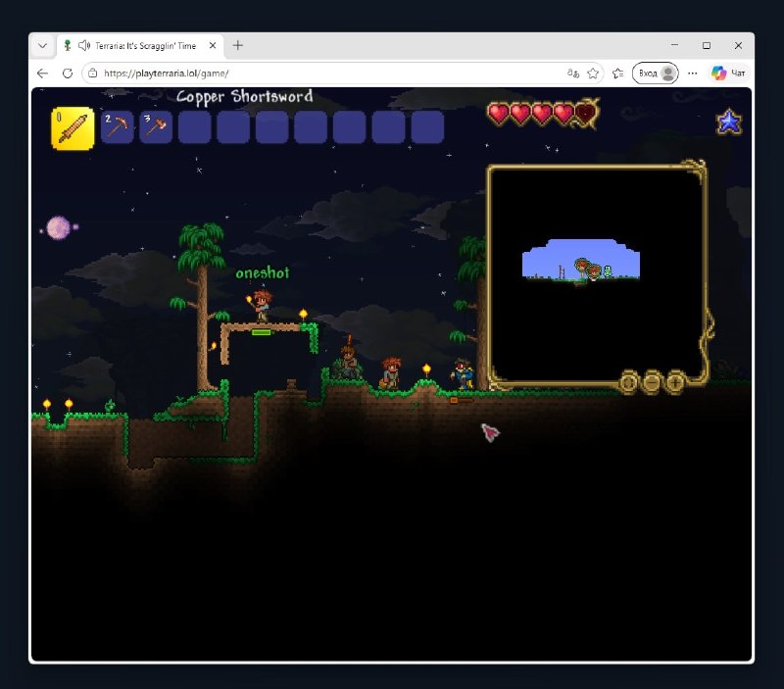The width and height of the screenshot is (784, 689).
Task: Add this page to favorites
Action: click(x=593, y=73)
